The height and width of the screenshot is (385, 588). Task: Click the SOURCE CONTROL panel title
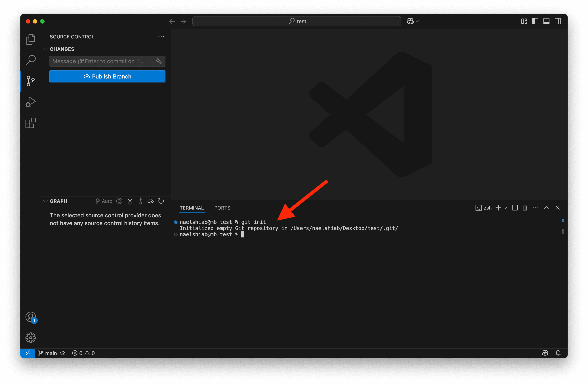(72, 37)
